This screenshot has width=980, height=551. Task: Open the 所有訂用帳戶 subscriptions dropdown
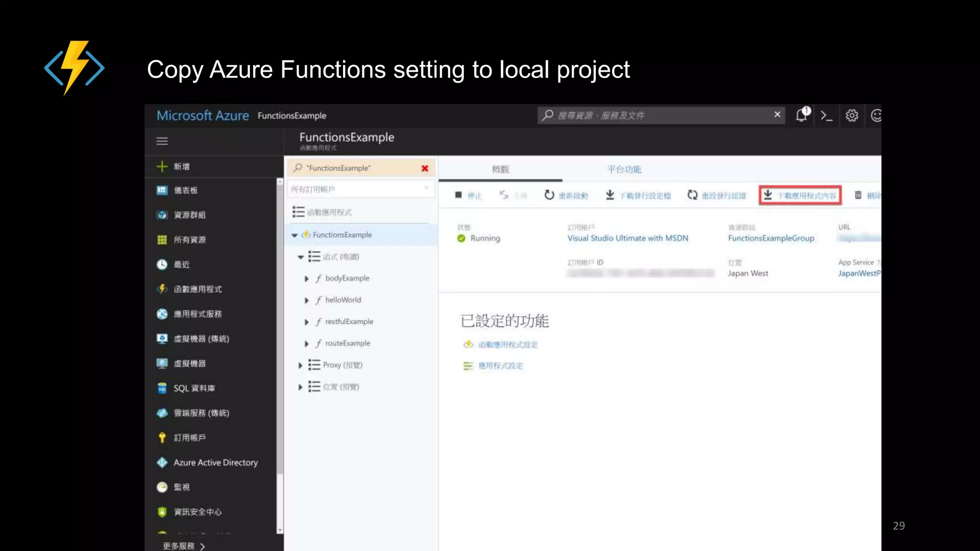[x=361, y=189]
